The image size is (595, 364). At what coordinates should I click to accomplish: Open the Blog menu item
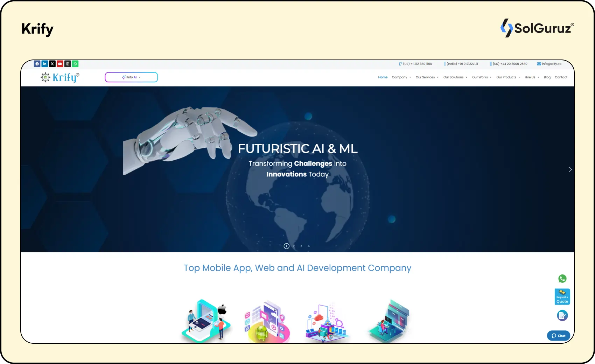click(547, 77)
